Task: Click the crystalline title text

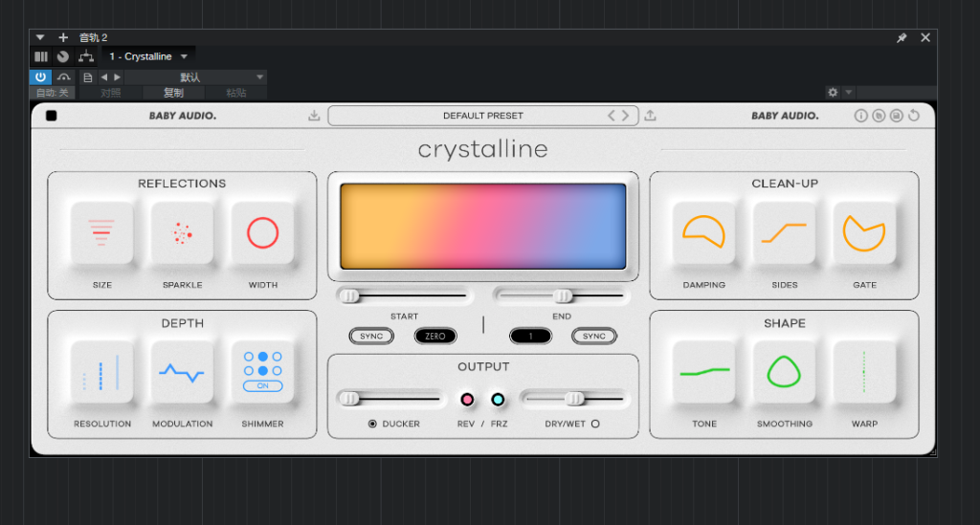Action: click(x=483, y=149)
